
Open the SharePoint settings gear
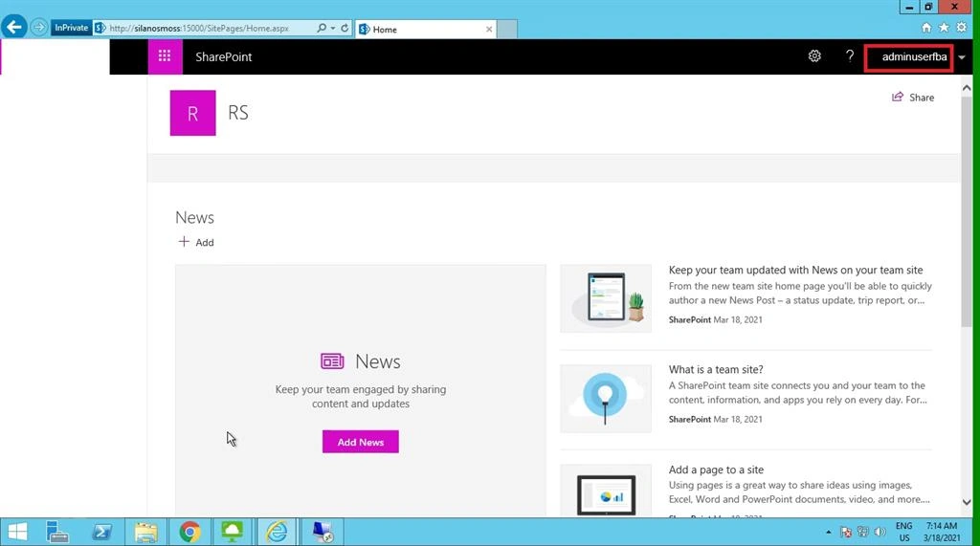(x=814, y=56)
